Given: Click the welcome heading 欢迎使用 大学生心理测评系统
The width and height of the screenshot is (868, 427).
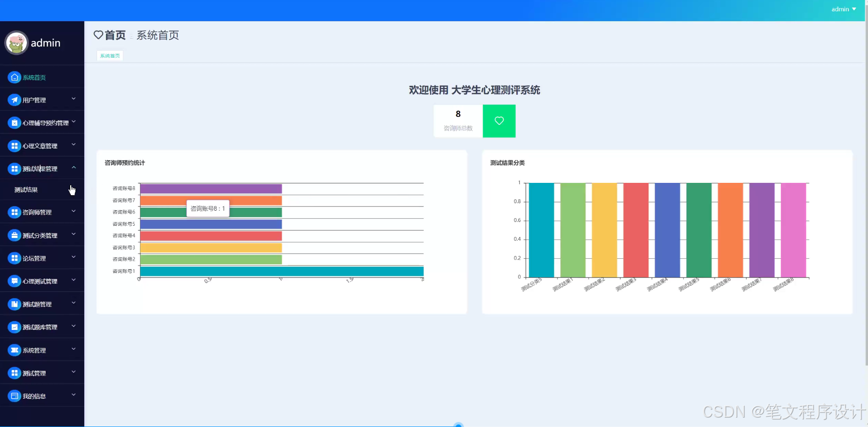Looking at the screenshot, I should click(x=475, y=90).
